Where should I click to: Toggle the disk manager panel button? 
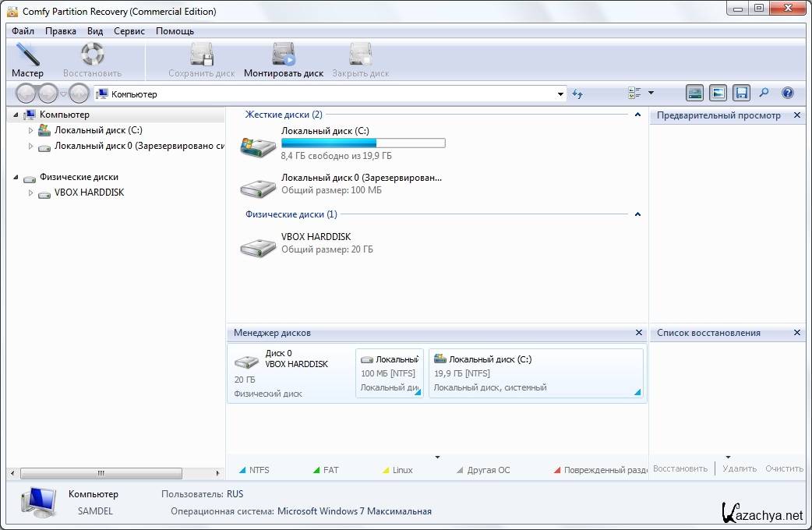click(x=694, y=94)
